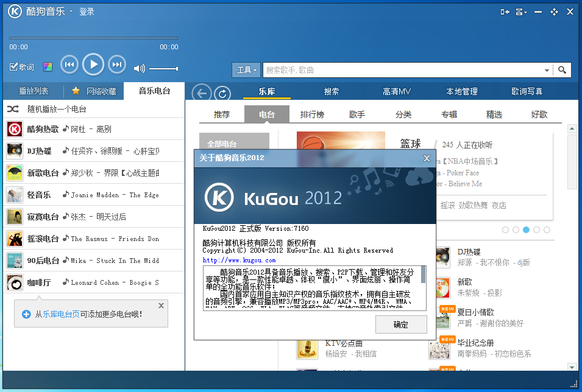This screenshot has width=582, height=392.
Task: Open the 歌词写真 tab
Action: click(x=527, y=91)
